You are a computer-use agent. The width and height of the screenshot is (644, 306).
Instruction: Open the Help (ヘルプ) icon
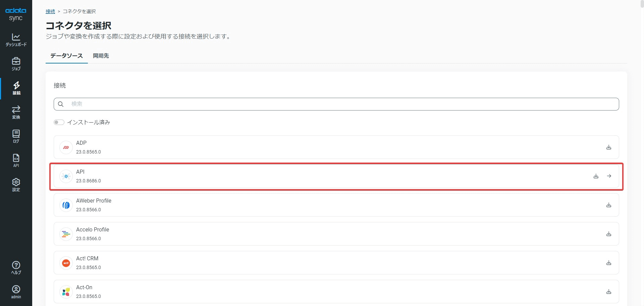point(16,268)
